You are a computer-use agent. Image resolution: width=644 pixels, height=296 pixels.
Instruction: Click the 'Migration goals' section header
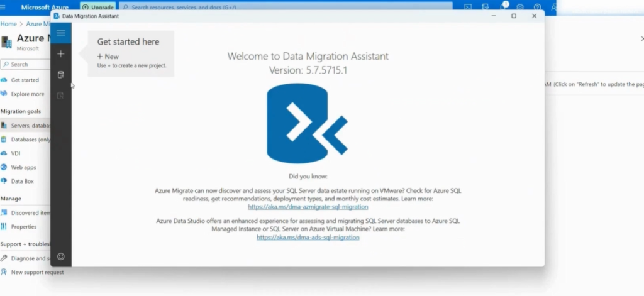point(21,111)
